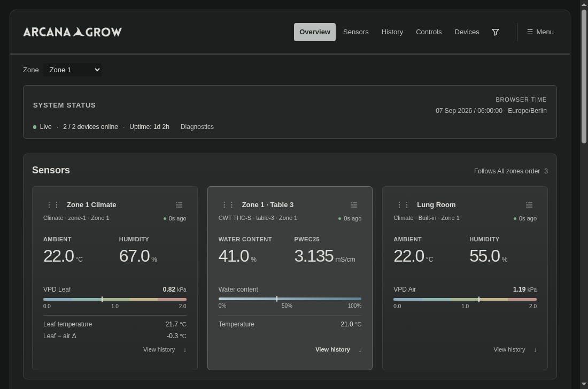Open the filter funnel icon
The height and width of the screenshot is (389, 588).
coord(496,32)
